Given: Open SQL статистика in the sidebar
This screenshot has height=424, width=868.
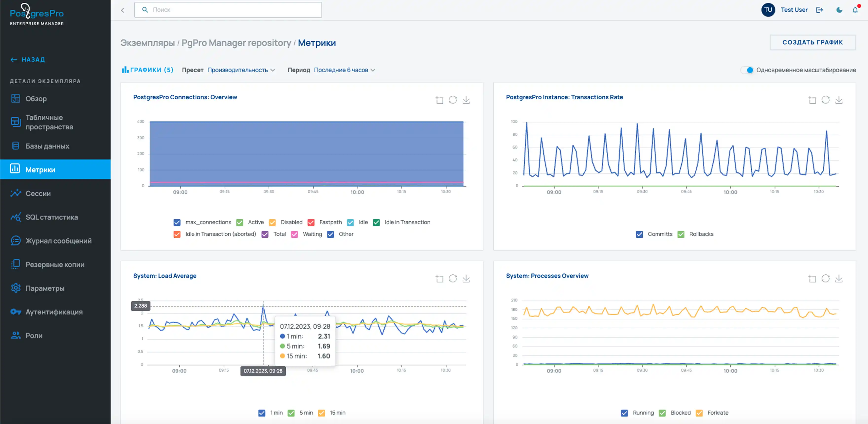Looking at the screenshot, I should [52, 217].
